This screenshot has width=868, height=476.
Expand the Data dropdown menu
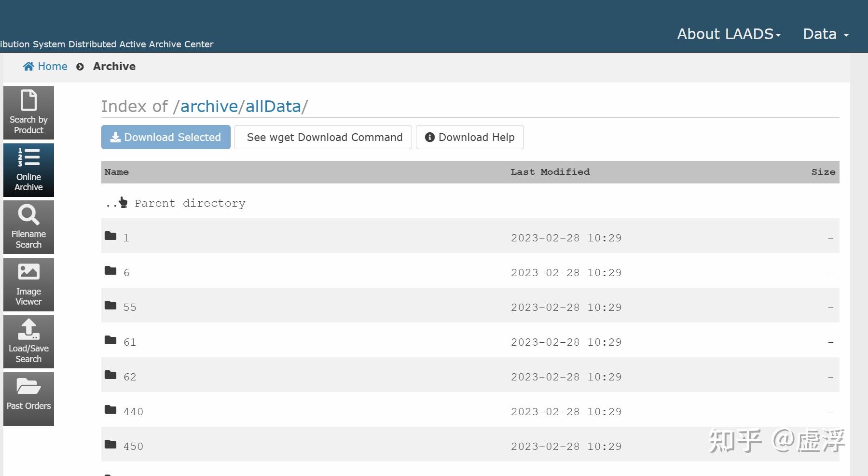point(826,34)
